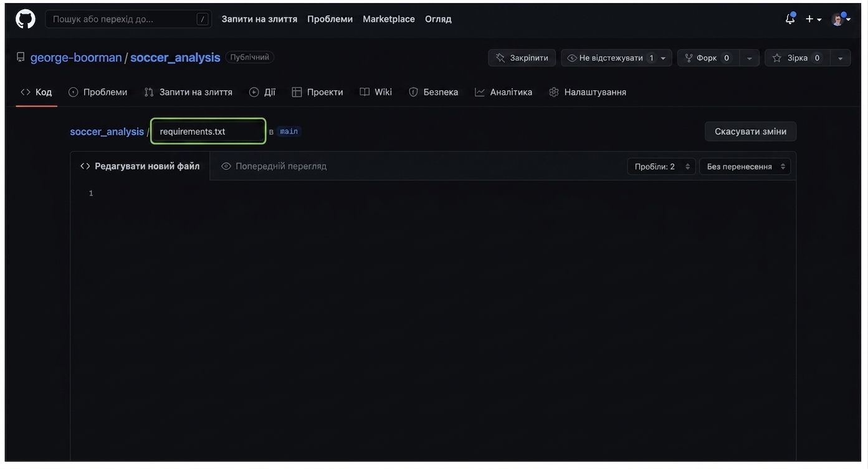Click the Публічний visibility badge
This screenshot has width=868, height=469.
tap(249, 57)
